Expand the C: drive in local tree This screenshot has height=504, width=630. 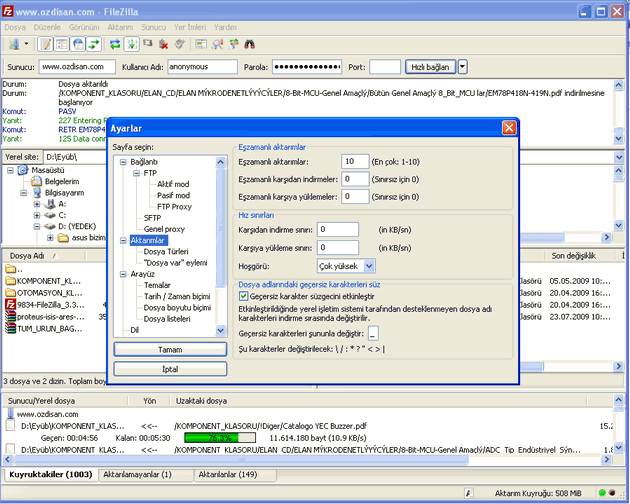(x=37, y=215)
